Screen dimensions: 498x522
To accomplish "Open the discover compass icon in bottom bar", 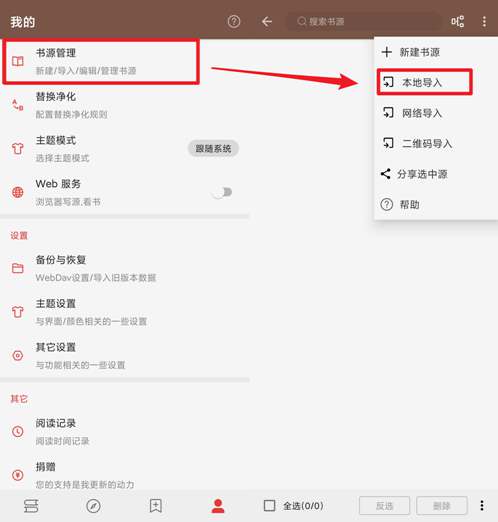I will pos(93,506).
